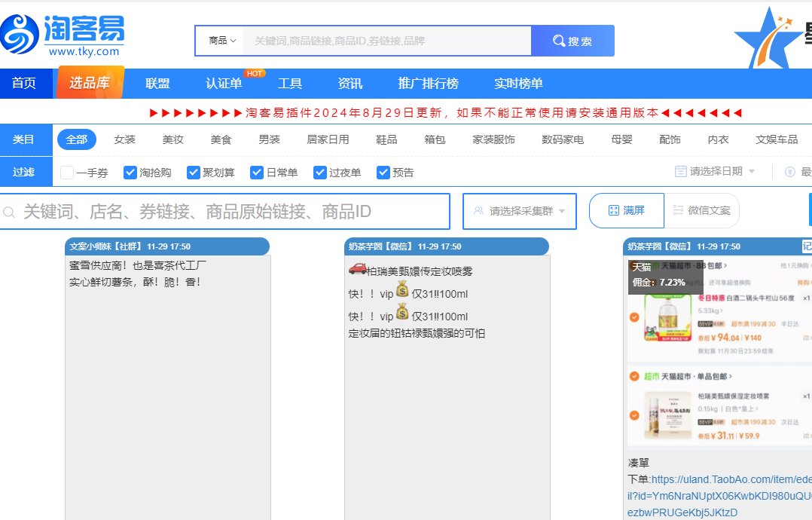Select 女装 category

coord(124,139)
